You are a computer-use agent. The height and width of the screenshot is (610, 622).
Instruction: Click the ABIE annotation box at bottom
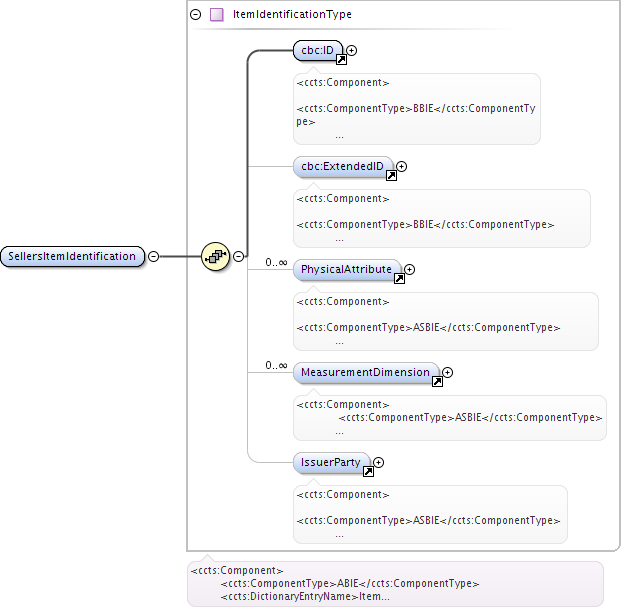tap(394, 584)
